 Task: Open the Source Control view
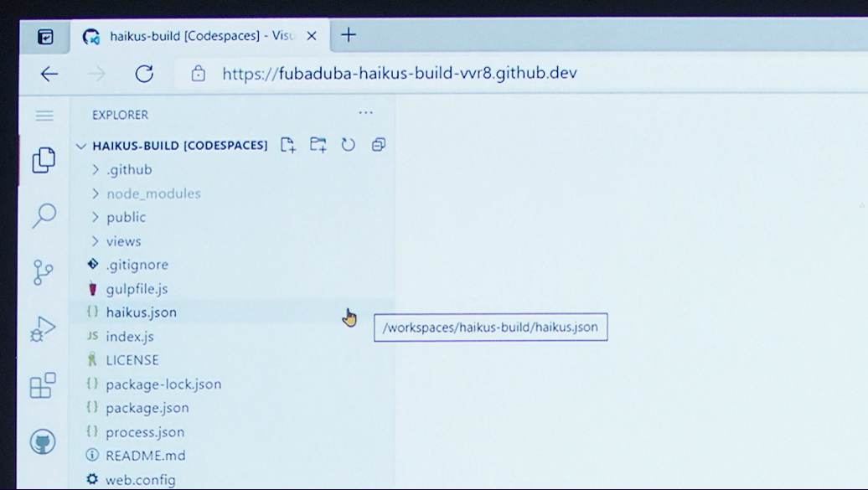coord(43,272)
